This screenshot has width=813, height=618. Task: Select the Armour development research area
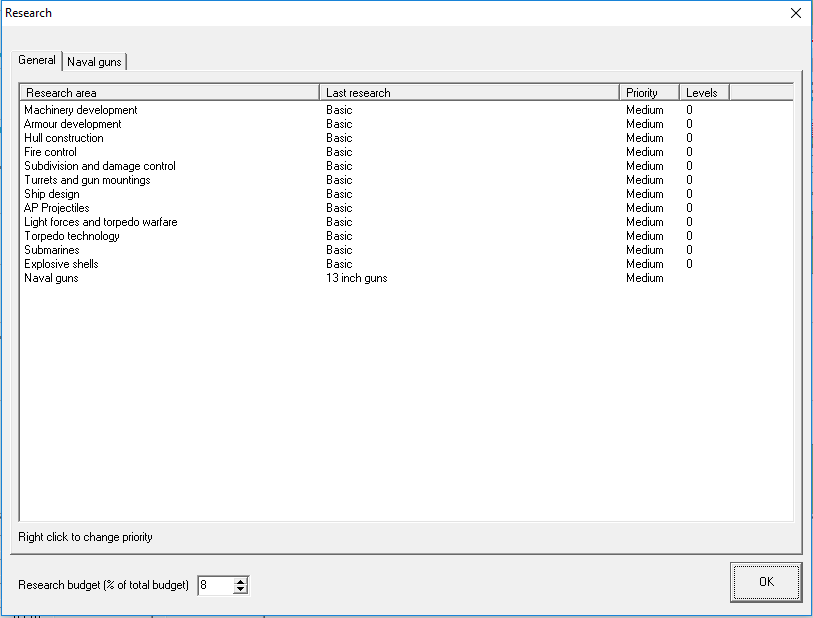coord(73,124)
